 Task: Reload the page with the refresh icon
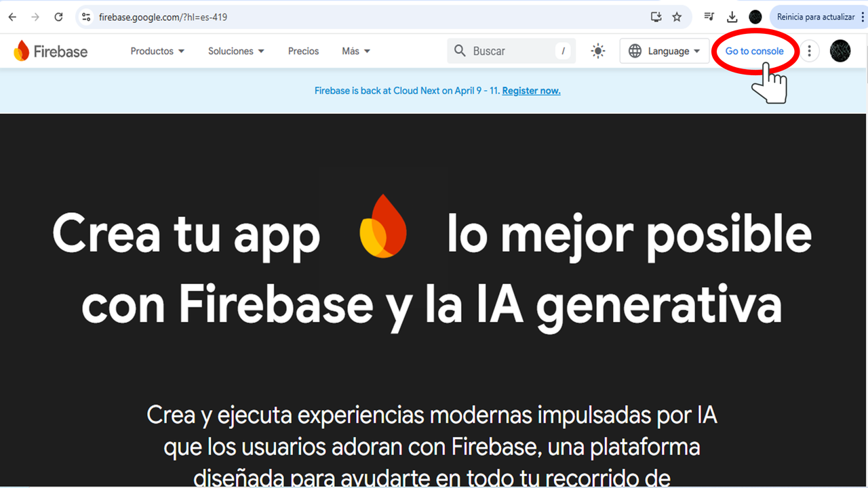click(59, 17)
